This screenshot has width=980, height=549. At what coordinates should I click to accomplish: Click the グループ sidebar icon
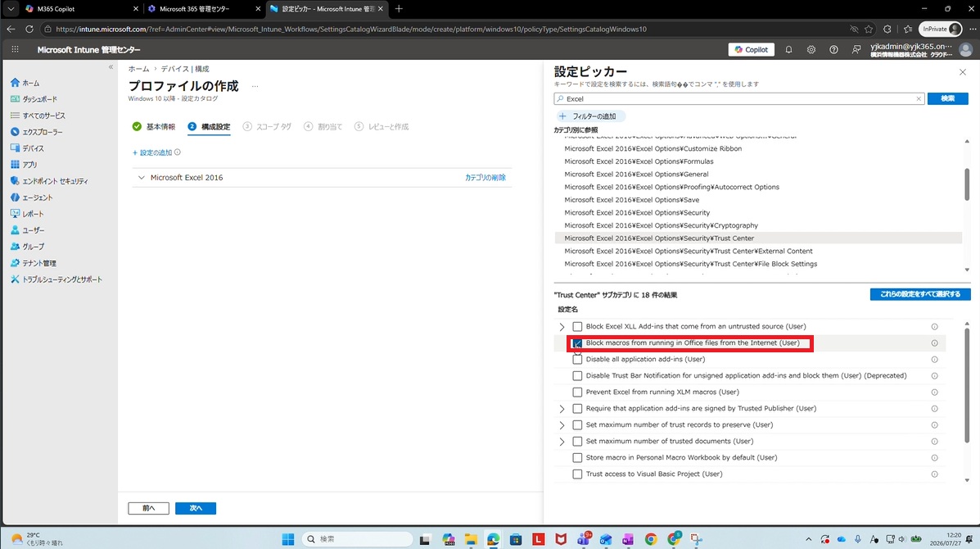point(15,247)
